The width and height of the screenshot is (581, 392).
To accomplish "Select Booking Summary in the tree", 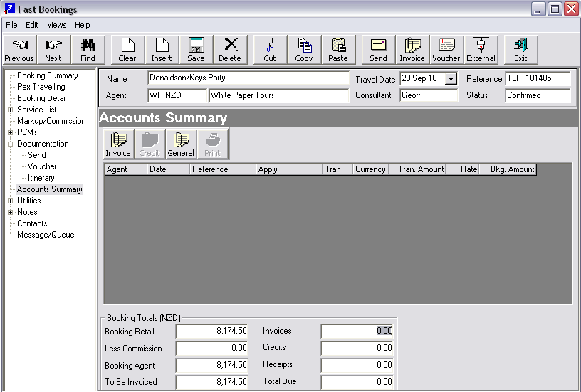I will [48, 75].
